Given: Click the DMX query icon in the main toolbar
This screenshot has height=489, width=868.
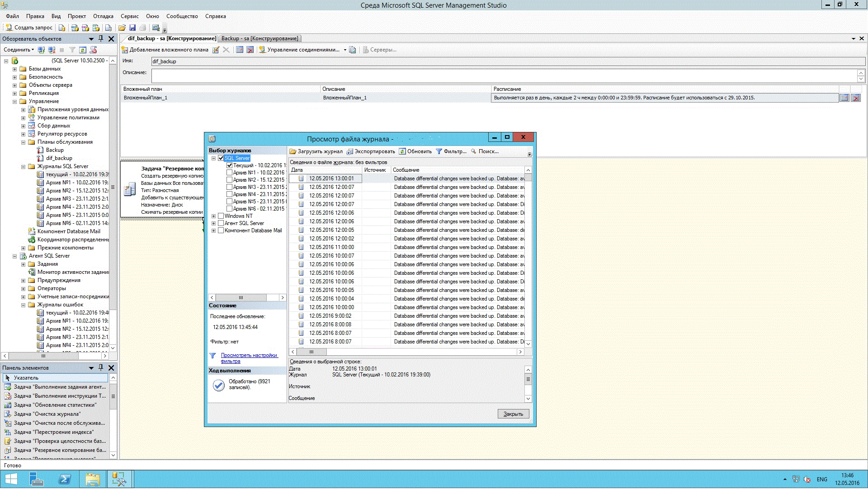Looking at the screenshot, I should click(x=85, y=28).
